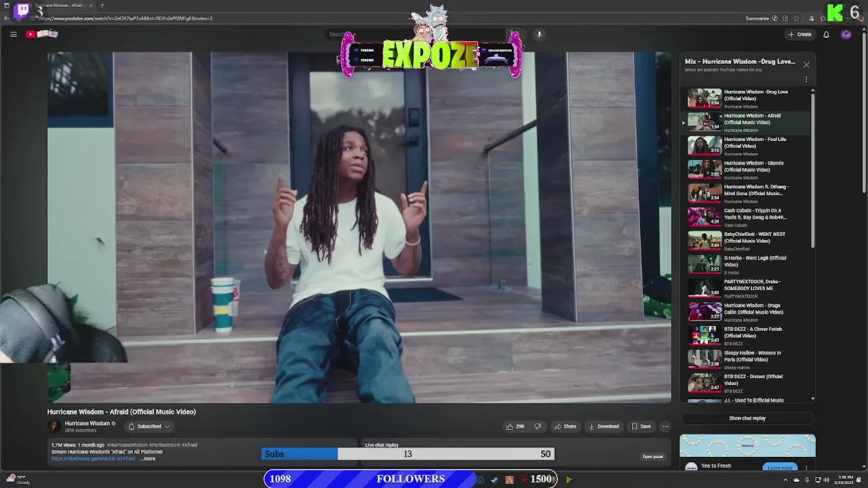This screenshot has height=488, width=868.
Task: Play Cash Cobain Trippin On A Yacht
Action: pyautogui.click(x=746, y=218)
